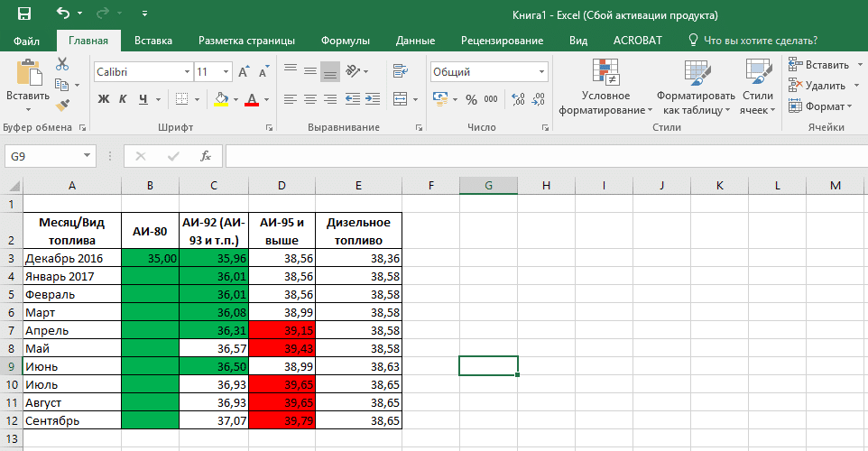Align cell text right
The image size is (868, 451).
[x=330, y=99]
